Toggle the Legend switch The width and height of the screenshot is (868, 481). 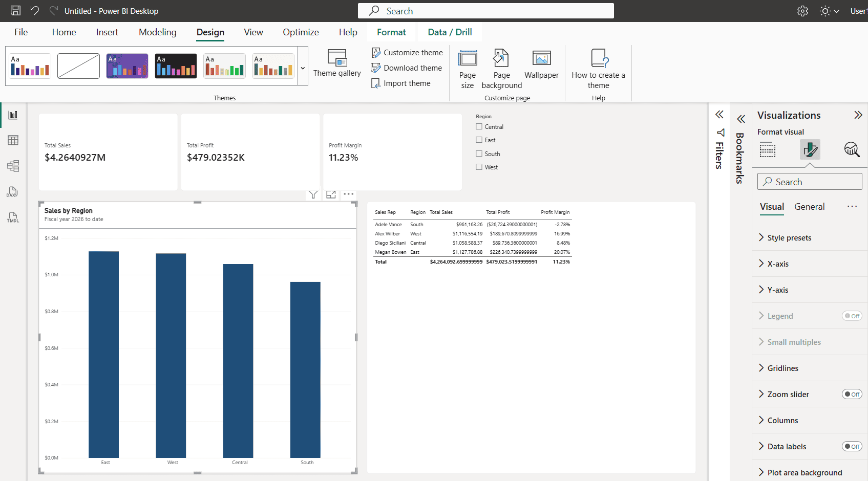tap(852, 316)
